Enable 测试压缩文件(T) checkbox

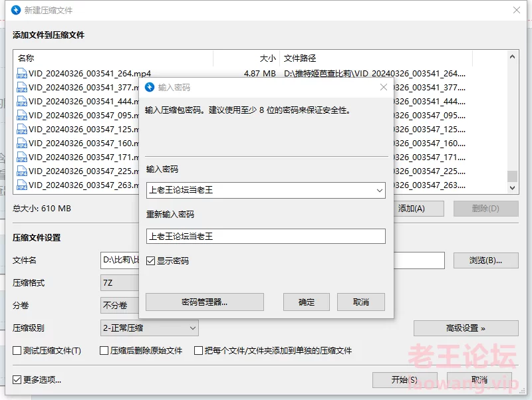point(18,350)
